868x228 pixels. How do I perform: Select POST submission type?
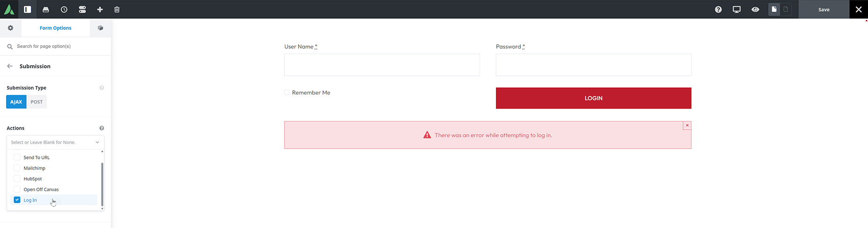(x=37, y=102)
